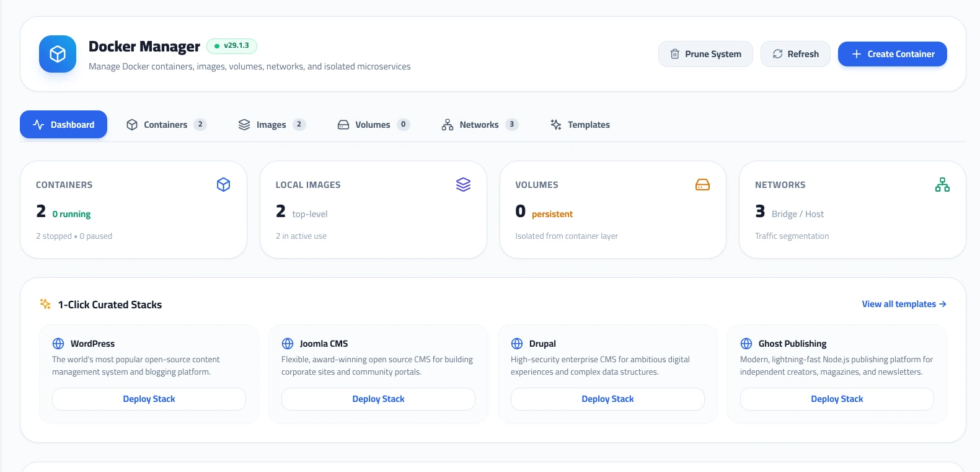The width and height of the screenshot is (980, 472).
Task: Deploy the Drupal stack
Action: pyautogui.click(x=607, y=399)
